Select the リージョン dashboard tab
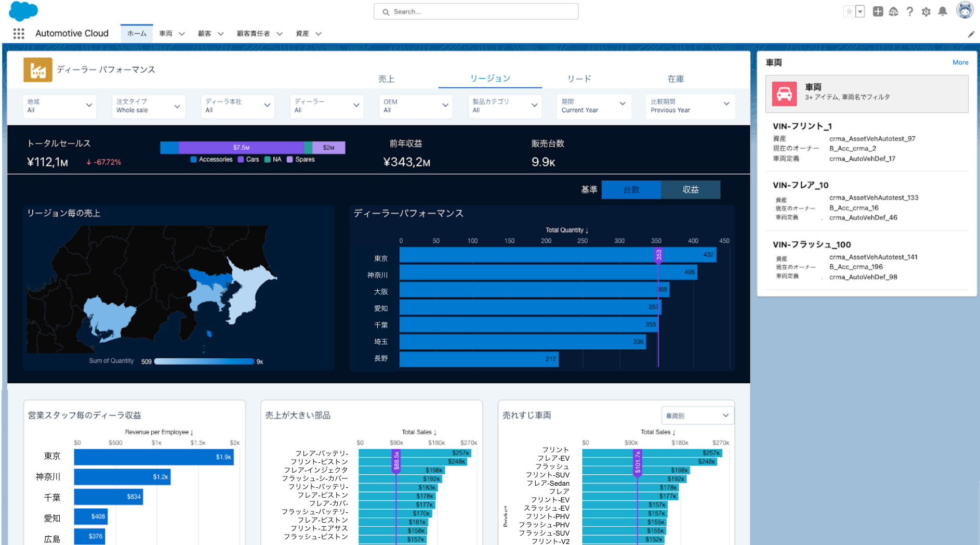Screen dimensions: 980x545 490,79
